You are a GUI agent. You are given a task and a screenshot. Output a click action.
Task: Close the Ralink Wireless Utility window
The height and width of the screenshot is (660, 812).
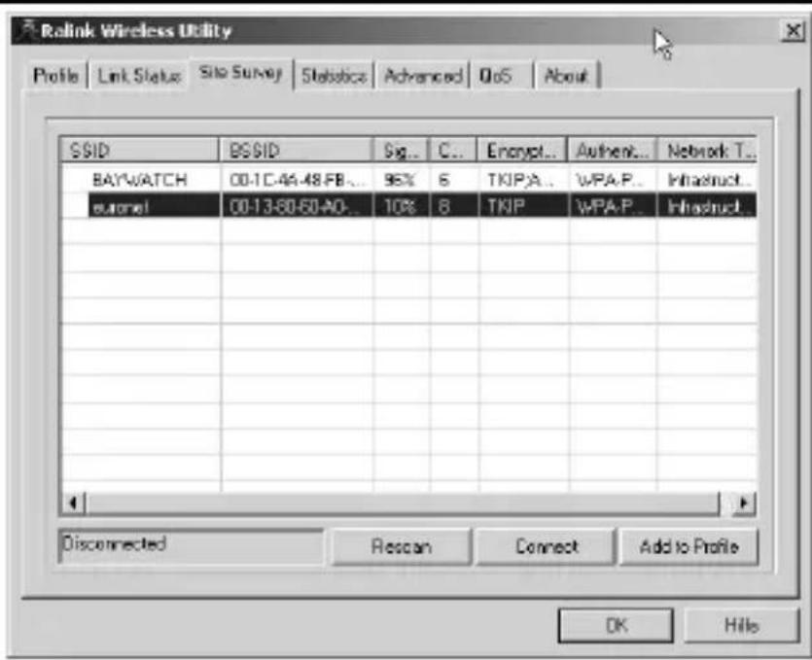(x=793, y=31)
